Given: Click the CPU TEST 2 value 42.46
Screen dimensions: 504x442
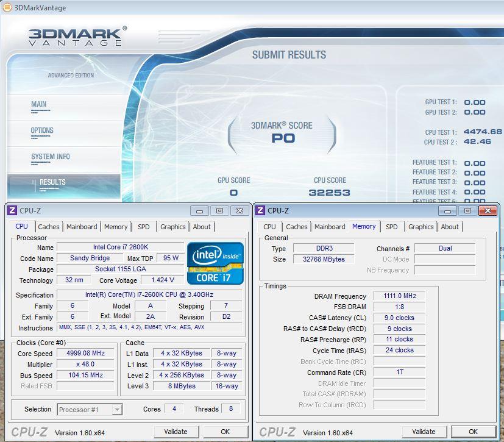Looking at the screenshot, I should click(x=477, y=141).
